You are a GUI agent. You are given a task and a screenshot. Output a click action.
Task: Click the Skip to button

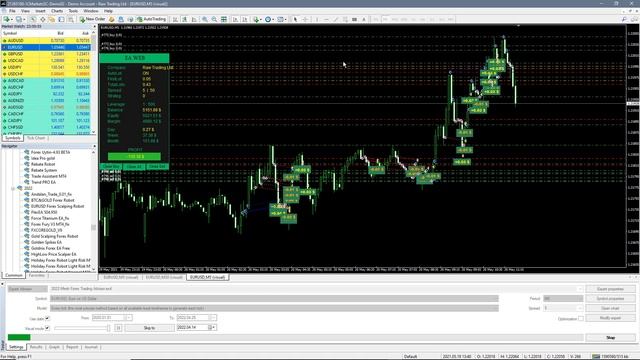149,328
